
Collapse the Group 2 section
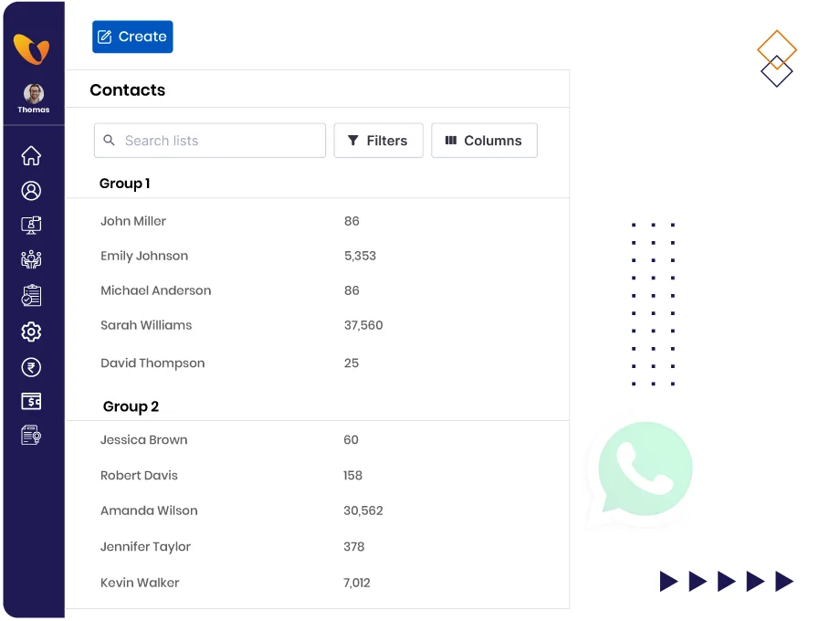(x=131, y=406)
